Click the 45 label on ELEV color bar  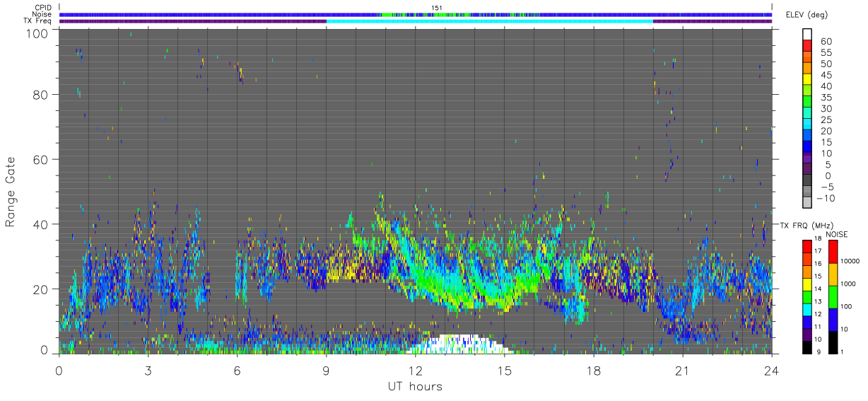click(826, 75)
